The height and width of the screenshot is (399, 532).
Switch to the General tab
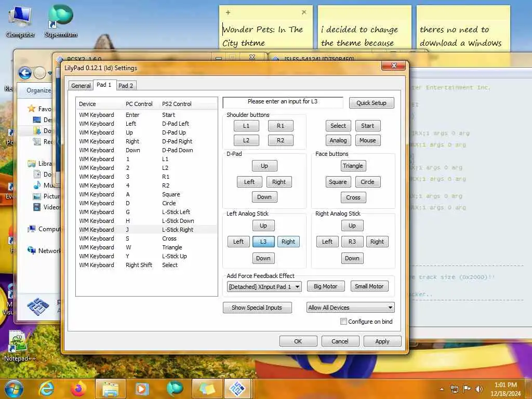pyautogui.click(x=81, y=86)
